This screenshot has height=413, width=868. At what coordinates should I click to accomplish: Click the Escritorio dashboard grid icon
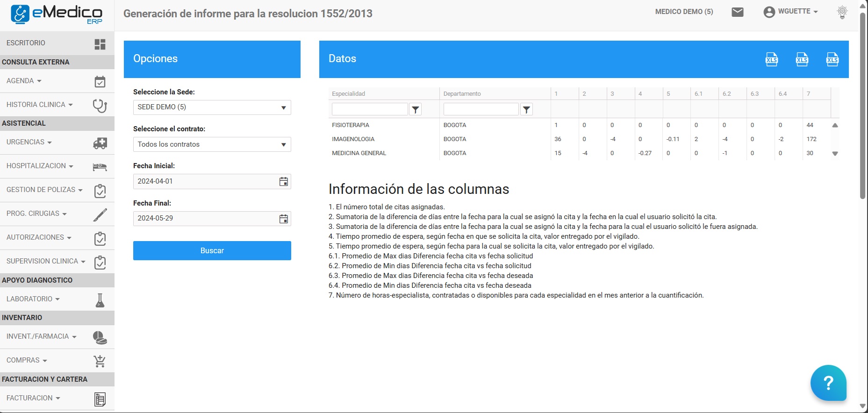[x=100, y=44]
